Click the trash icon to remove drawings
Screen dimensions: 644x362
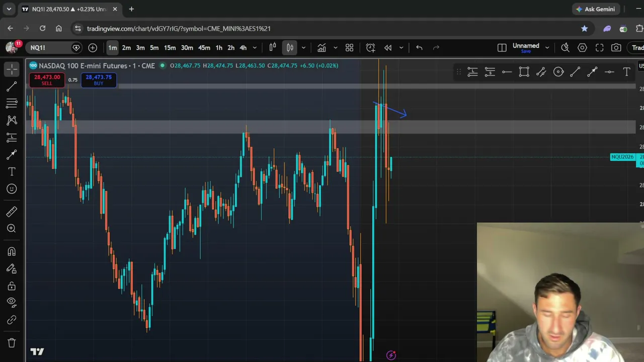pos(12,343)
